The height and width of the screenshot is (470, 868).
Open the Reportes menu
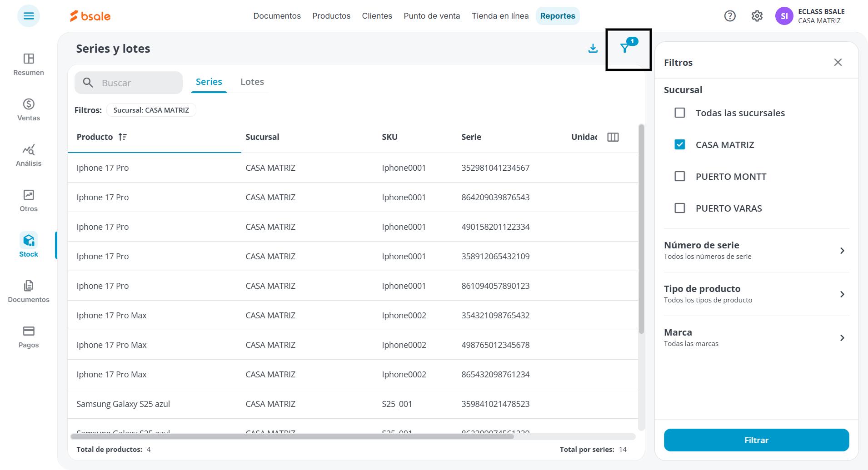558,16
